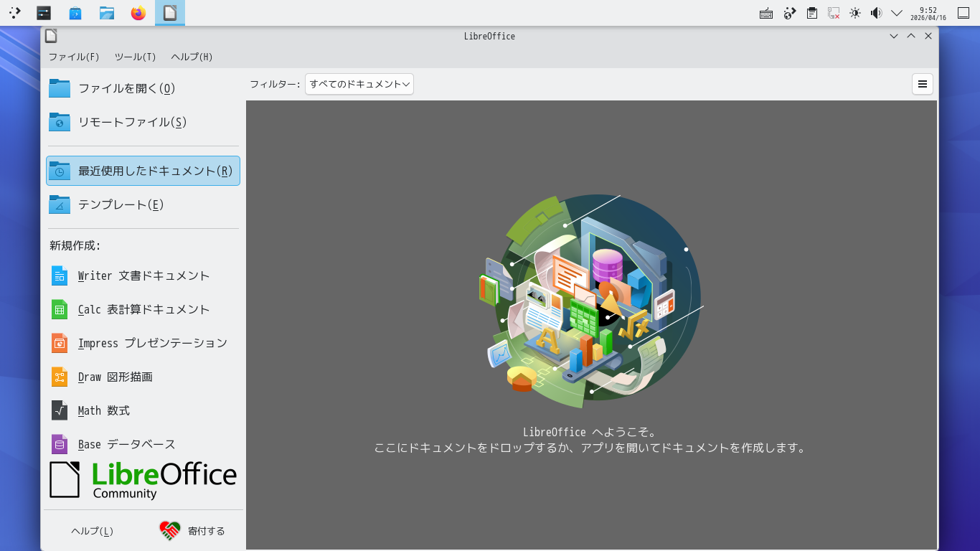
Task: Open the Dolphin file manager icon
Action: pos(107,13)
